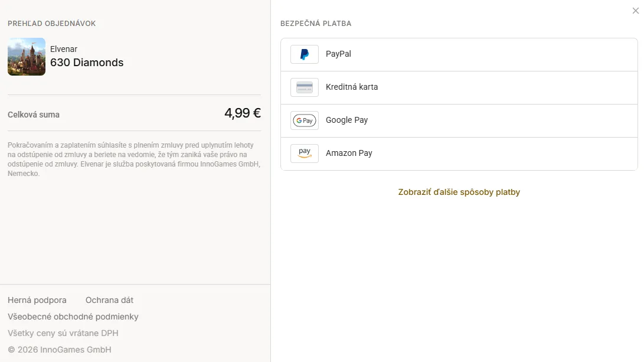644x362 pixels.
Task: Close the payment dialog with X
Action: click(635, 11)
